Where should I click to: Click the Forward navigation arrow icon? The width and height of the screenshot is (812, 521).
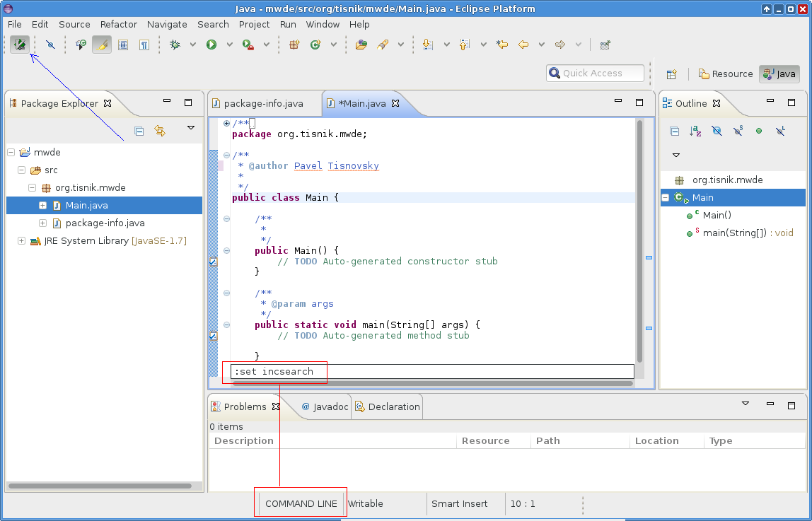[559, 45]
